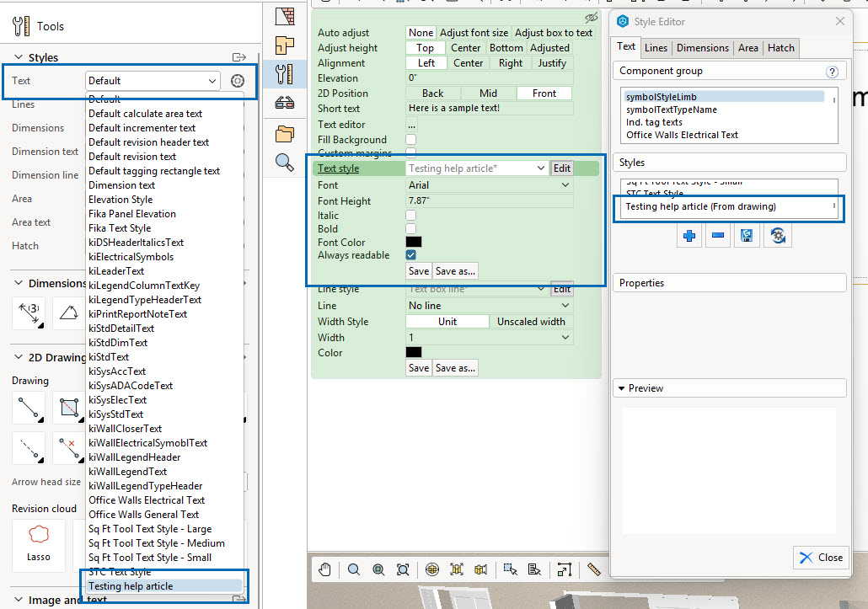This screenshot has width=868, height=609.
Task: Select the rectangle select cursor tool
Action: coord(511,569)
